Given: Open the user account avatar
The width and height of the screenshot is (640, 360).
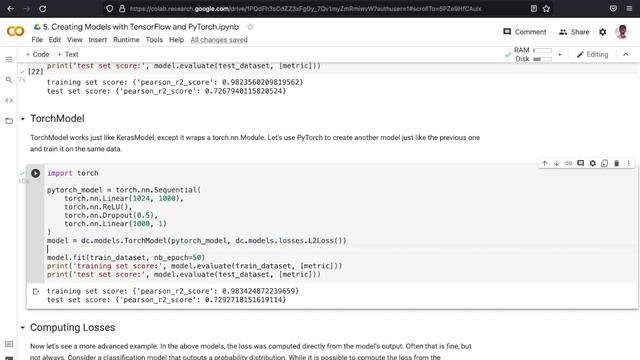Looking at the screenshot, I should point(622,32).
